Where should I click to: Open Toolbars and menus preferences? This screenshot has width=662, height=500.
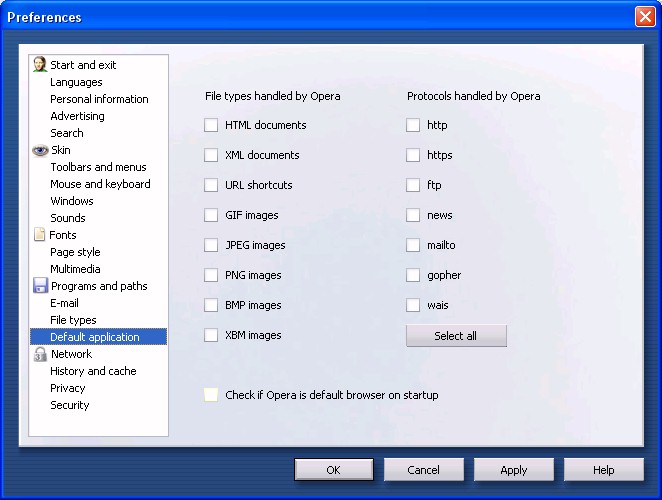click(98, 167)
